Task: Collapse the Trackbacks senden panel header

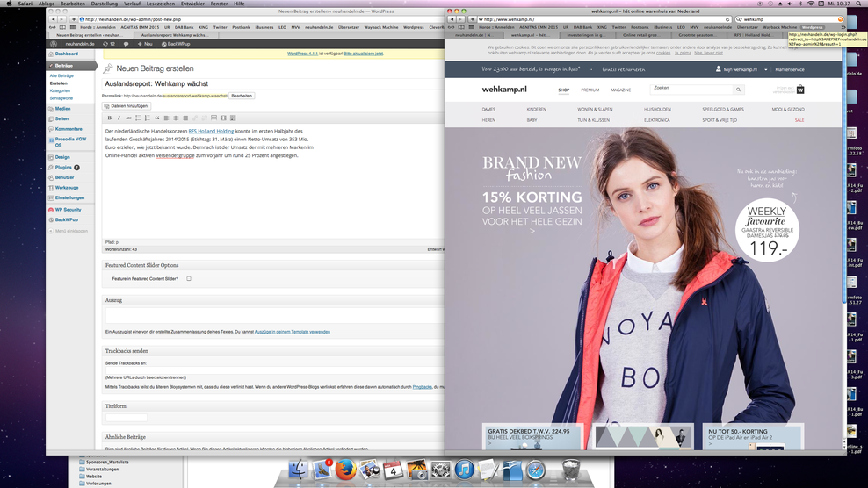Action: click(273, 351)
